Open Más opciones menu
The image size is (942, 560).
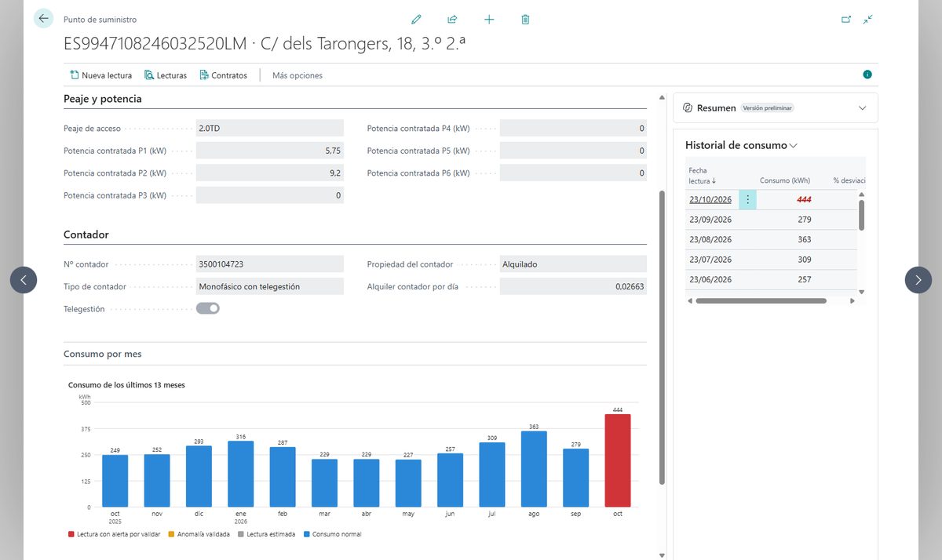pos(298,75)
